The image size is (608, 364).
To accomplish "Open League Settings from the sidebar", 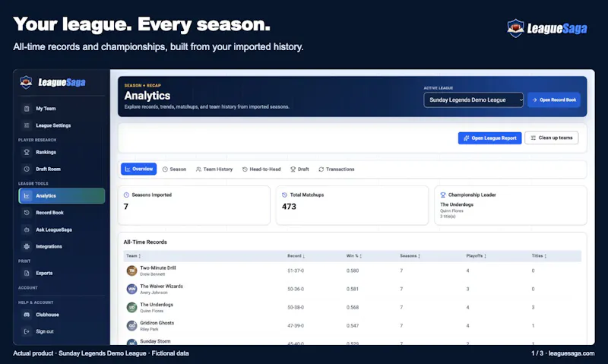I will tap(62, 125).
